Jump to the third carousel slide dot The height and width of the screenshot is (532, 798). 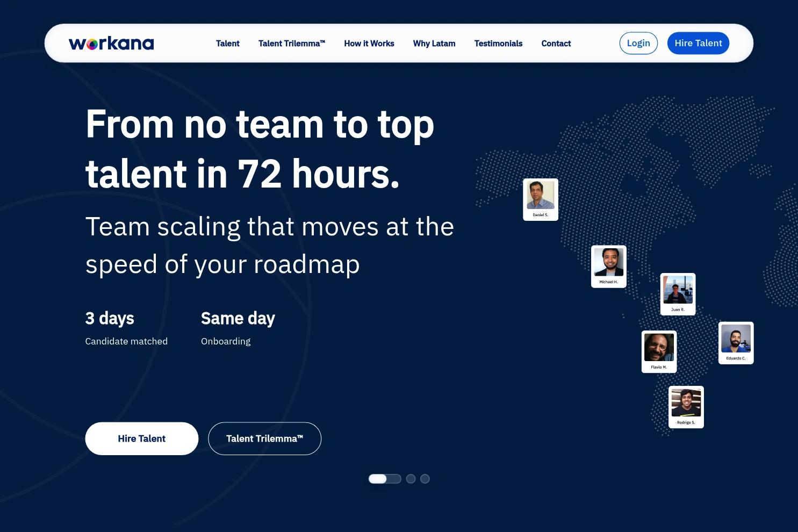click(425, 479)
